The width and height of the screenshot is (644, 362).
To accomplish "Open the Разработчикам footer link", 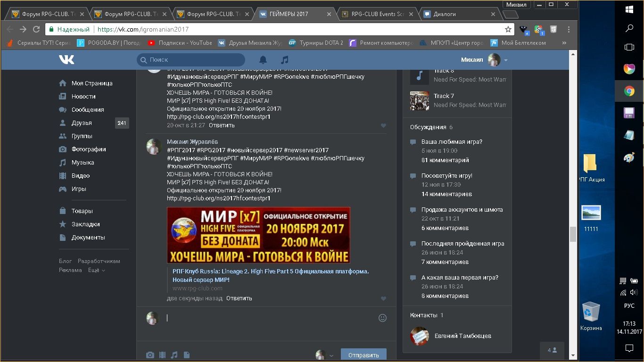I will coord(99,261).
